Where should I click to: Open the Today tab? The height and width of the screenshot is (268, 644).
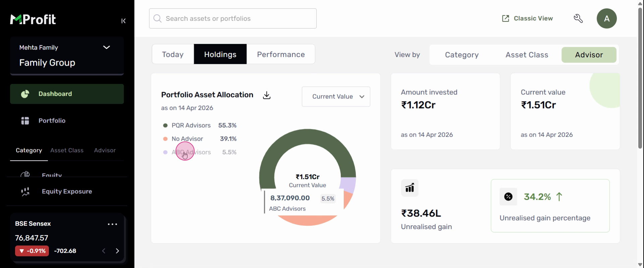coord(173,54)
